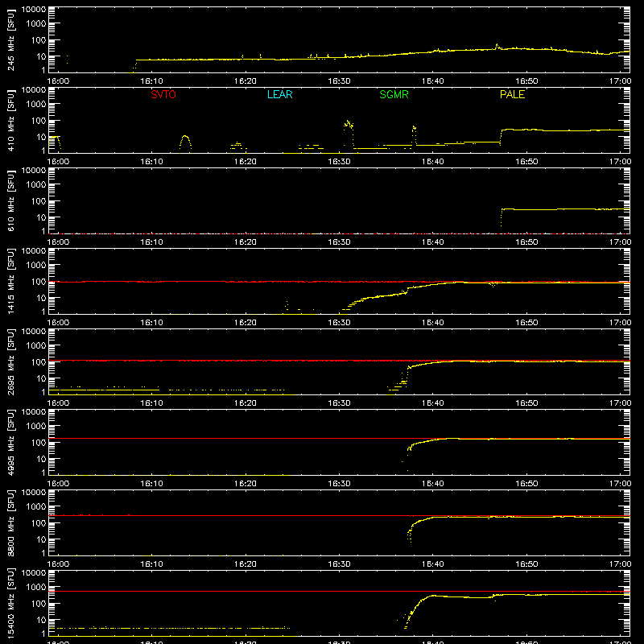This screenshot has width=644, height=644.
Task: Click the 17:00 tick label under 245 MHz plot
Action: (x=620, y=81)
